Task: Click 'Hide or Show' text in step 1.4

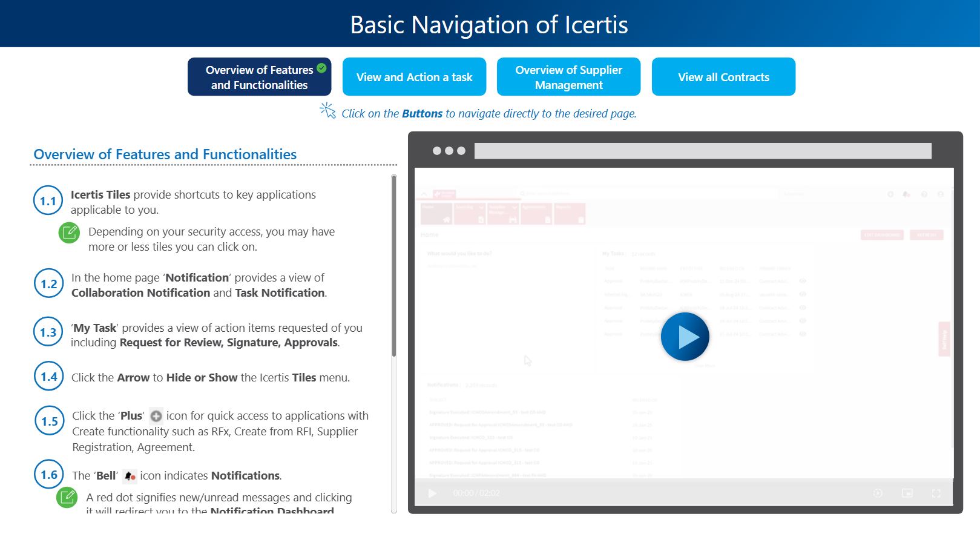Action: coord(202,378)
